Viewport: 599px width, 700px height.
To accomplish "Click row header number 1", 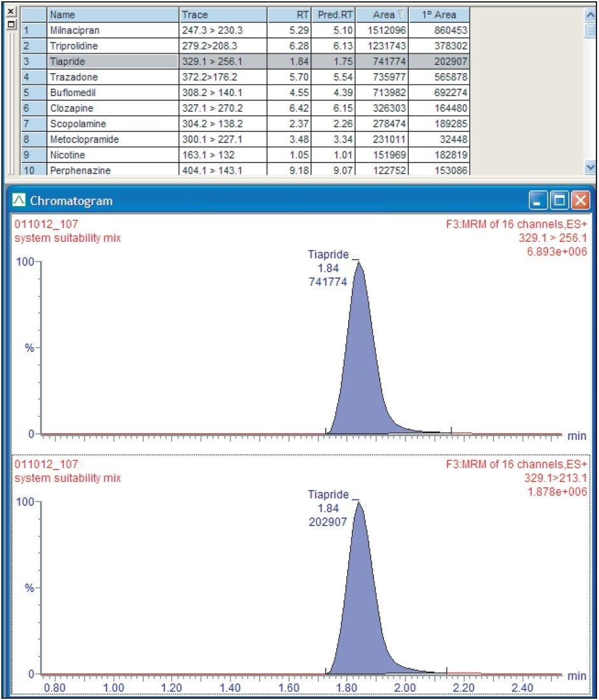I will (x=34, y=31).
